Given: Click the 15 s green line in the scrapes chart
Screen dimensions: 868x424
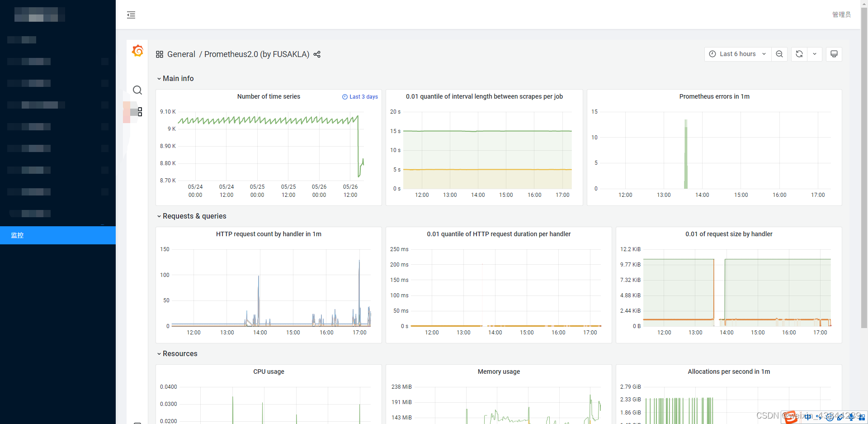Looking at the screenshot, I should pyautogui.click(x=487, y=131).
